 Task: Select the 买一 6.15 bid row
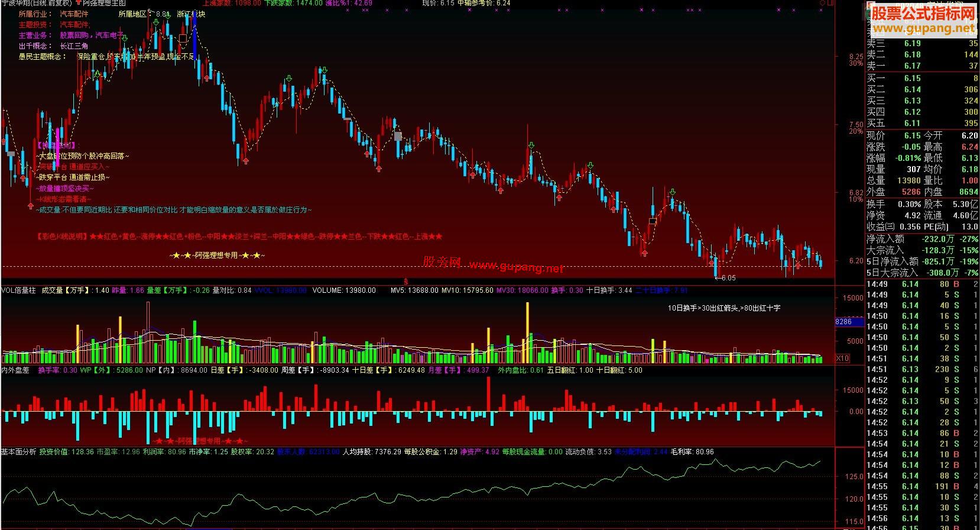coord(922,78)
